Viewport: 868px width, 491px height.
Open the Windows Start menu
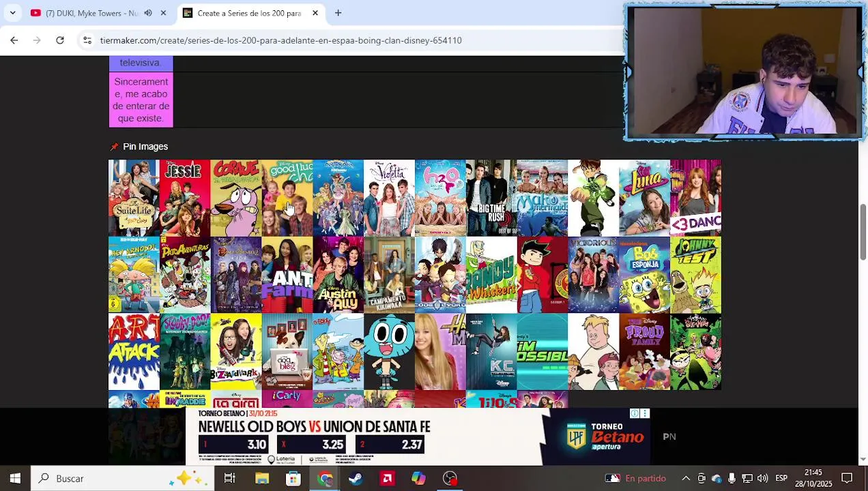coord(15,479)
